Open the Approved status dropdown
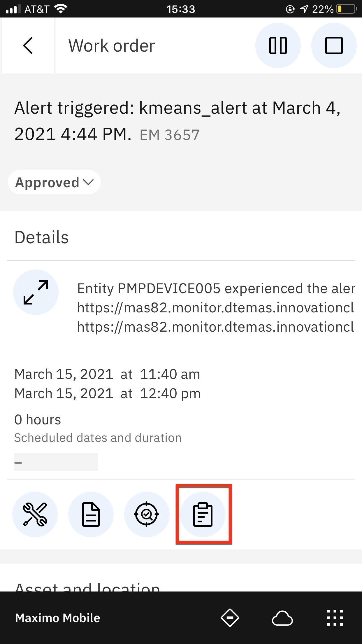The width and height of the screenshot is (362, 644). click(x=55, y=182)
